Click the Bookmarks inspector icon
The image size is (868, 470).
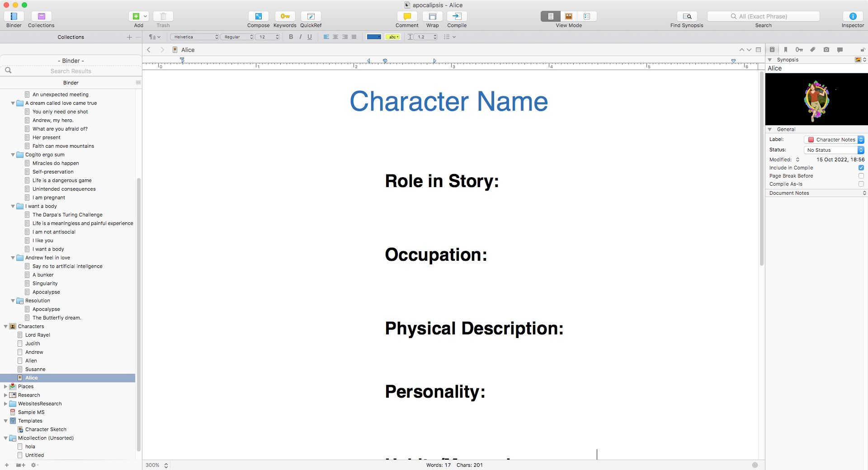[786, 50]
